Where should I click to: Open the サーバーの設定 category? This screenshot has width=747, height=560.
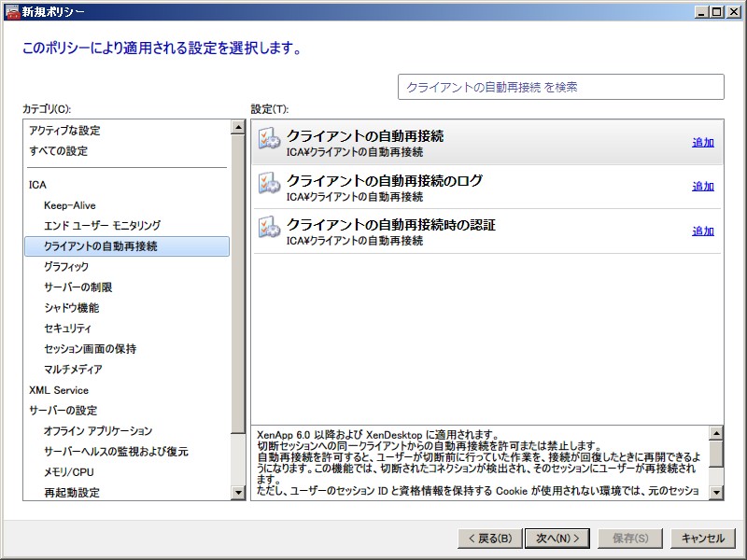pos(63,411)
